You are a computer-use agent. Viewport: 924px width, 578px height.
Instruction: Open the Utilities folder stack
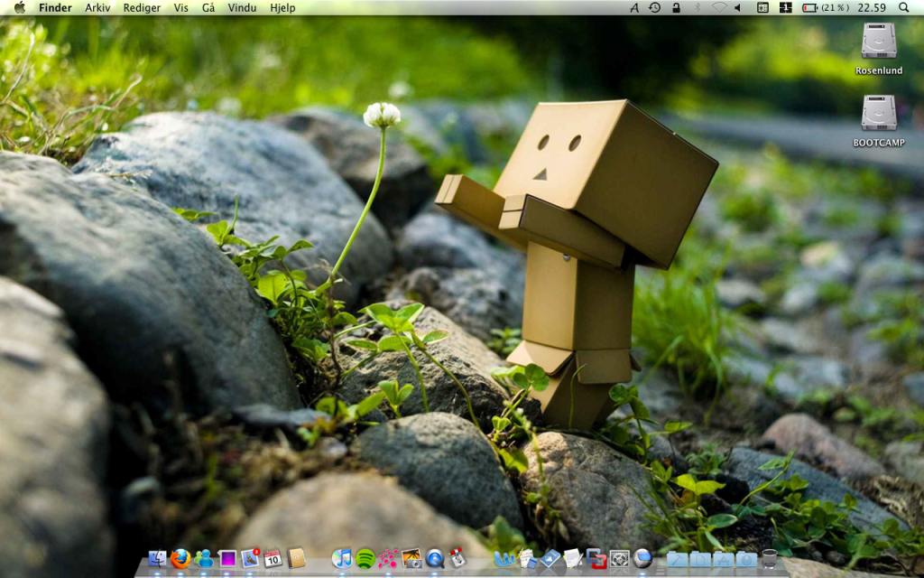(x=677, y=558)
